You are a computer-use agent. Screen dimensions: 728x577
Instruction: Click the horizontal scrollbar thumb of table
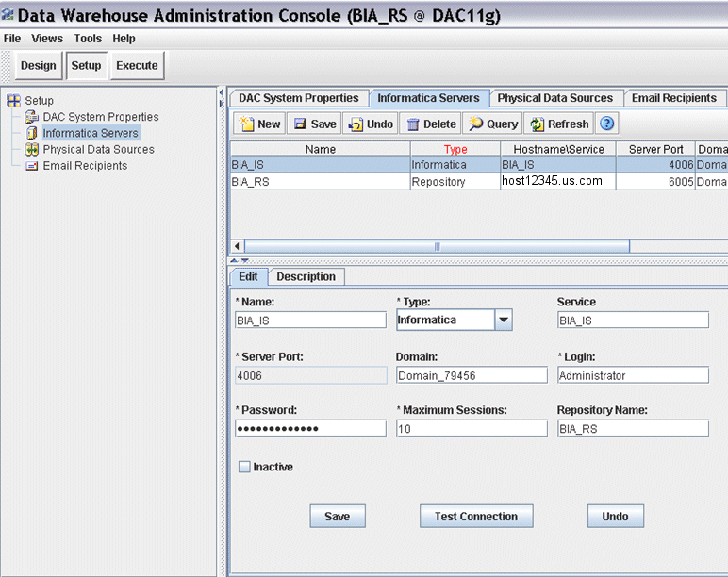tap(437, 246)
